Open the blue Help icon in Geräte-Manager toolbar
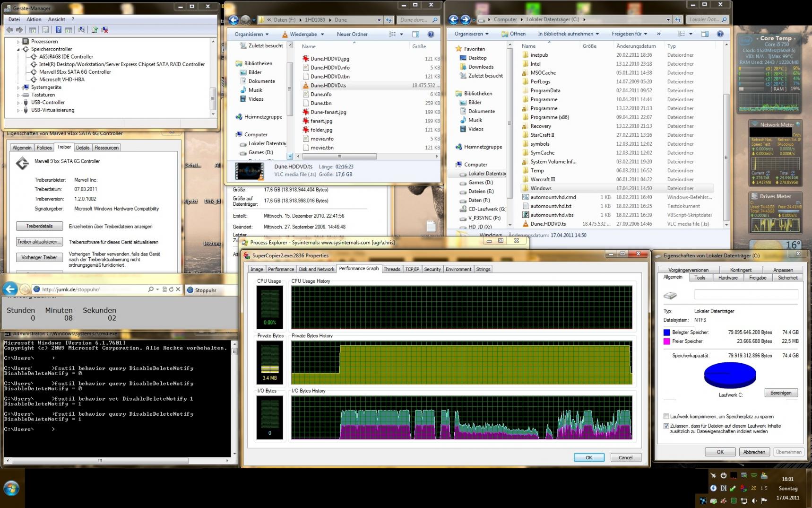The height and width of the screenshot is (508, 812). pos(58,30)
